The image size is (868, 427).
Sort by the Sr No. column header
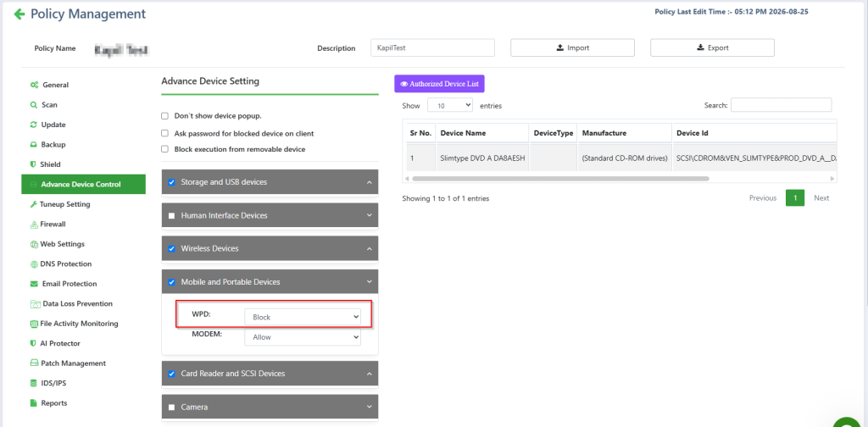tap(420, 133)
